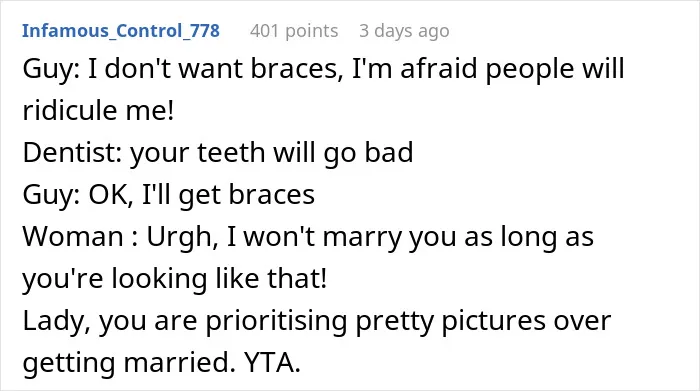Open the '3 days ago' comment permalink
Viewport: 700px width, 391px height.
point(404,31)
